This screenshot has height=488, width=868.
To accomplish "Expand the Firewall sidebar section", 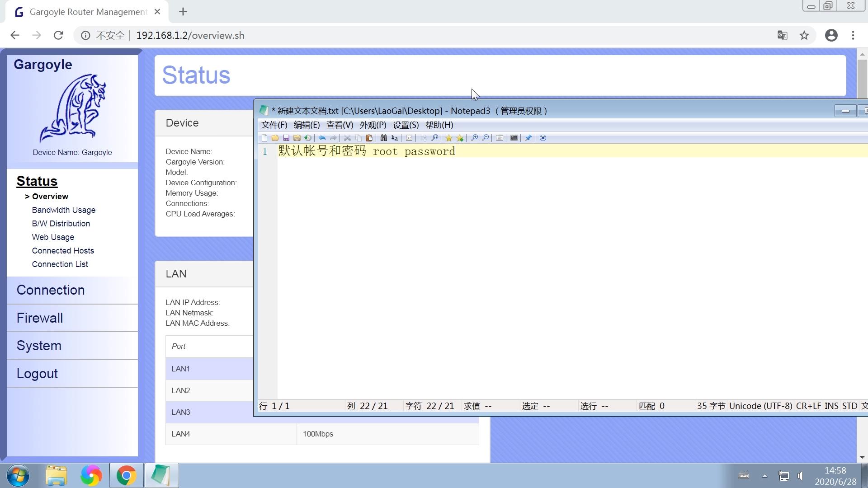I will [40, 318].
